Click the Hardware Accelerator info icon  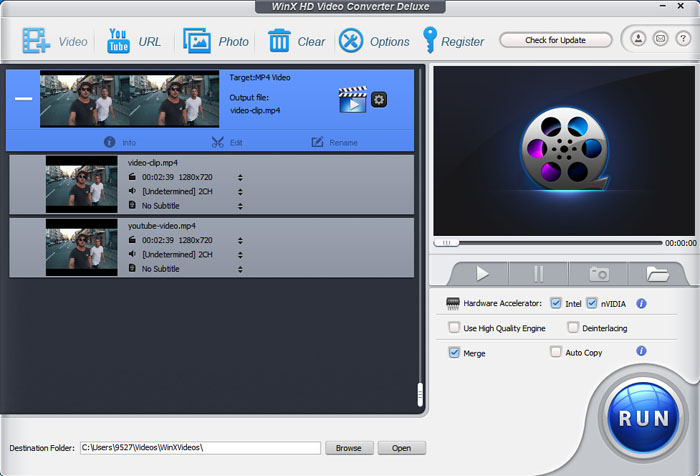pyautogui.click(x=642, y=304)
